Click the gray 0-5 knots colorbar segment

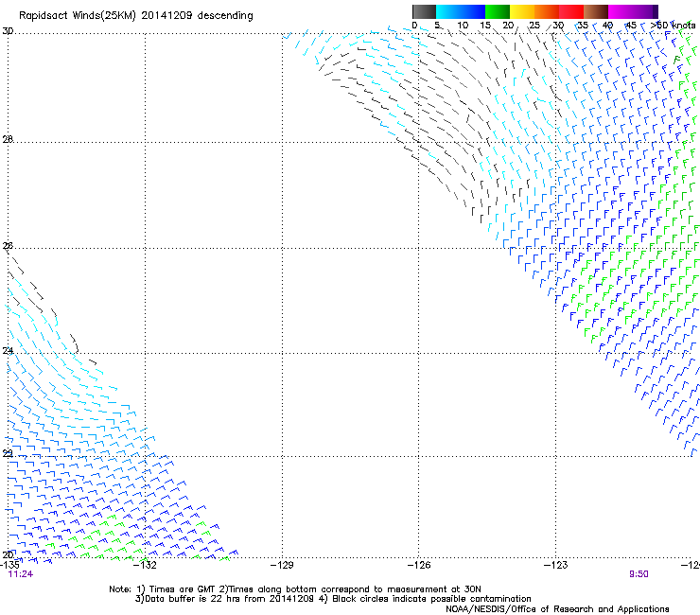point(424,11)
